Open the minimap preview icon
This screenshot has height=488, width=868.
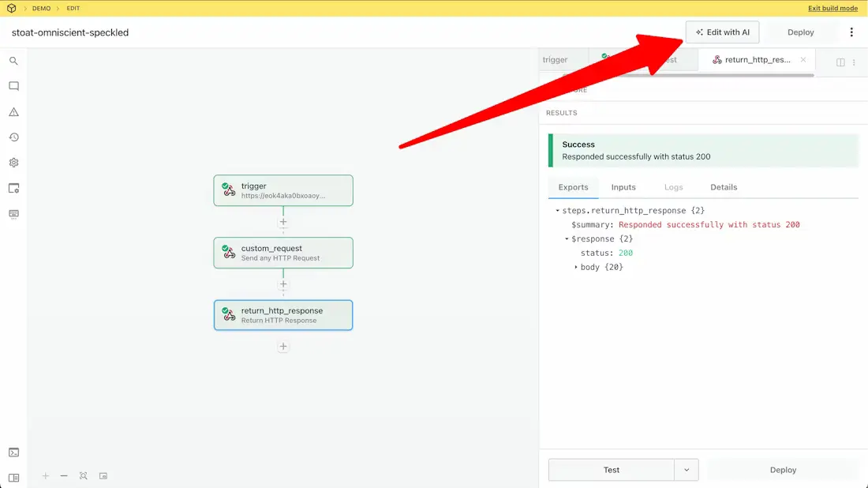(x=103, y=476)
